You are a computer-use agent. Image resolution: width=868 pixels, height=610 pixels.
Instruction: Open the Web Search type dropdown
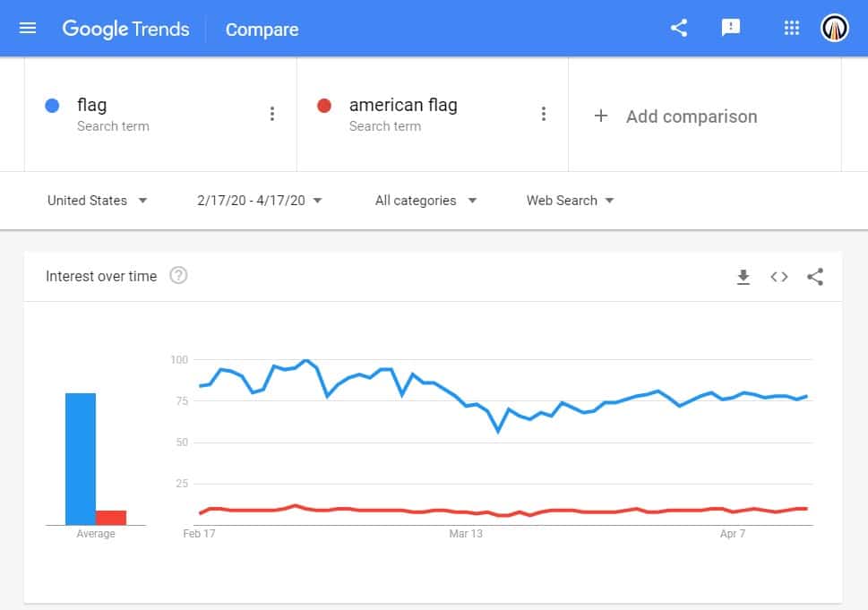click(570, 201)
